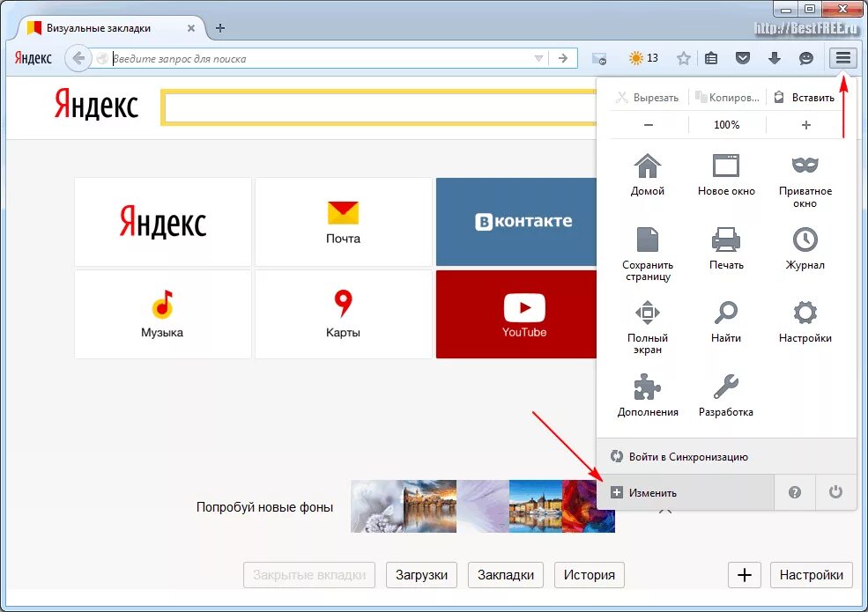Click the Загрузки button
Screen dimensions: 868x612
421,575
